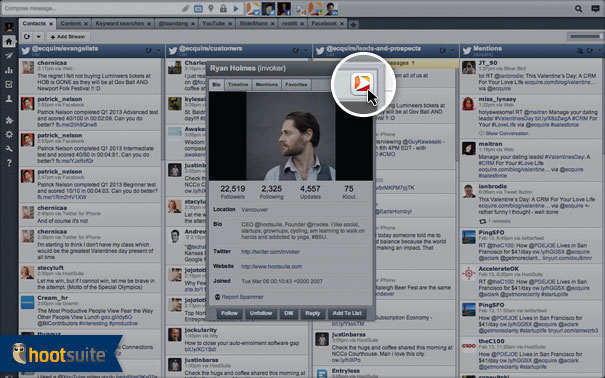Close the SlideShare tab
Screen dimensions: 605x378
(x=272, y=24)
